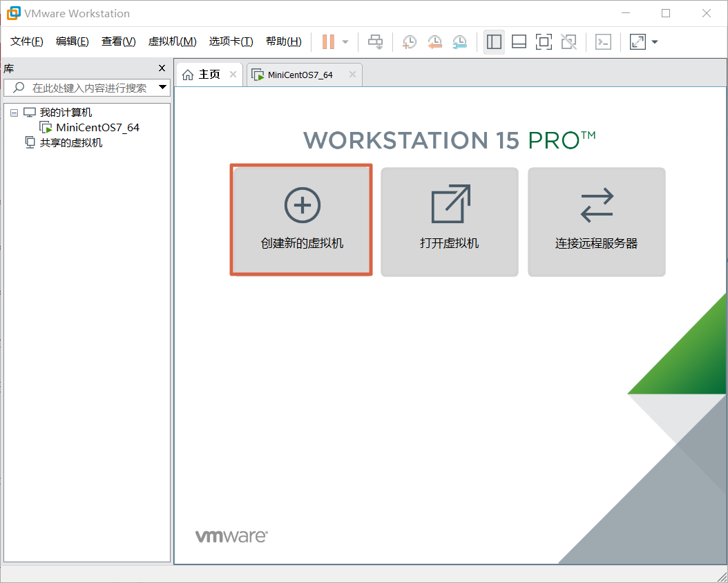Open the library search filter dropdown arrow
728x583 pixels.
tap(162, 87)
